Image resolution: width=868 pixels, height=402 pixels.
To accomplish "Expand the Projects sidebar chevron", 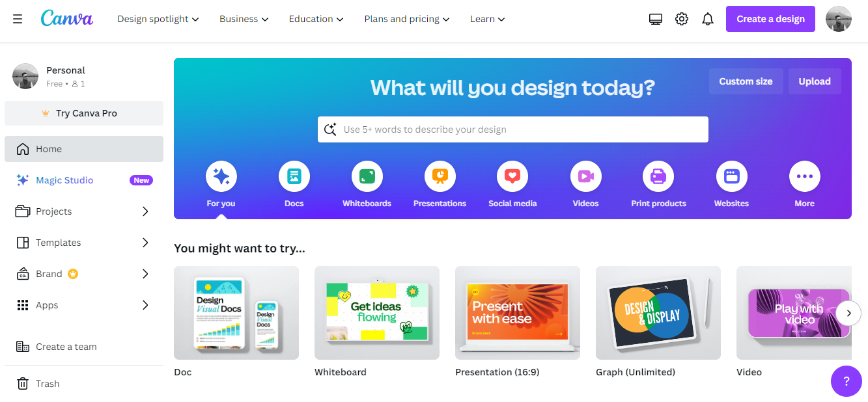I will point(145,211).
